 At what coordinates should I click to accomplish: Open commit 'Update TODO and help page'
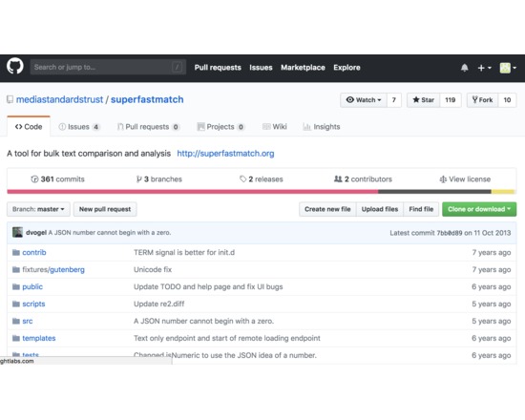208,286
